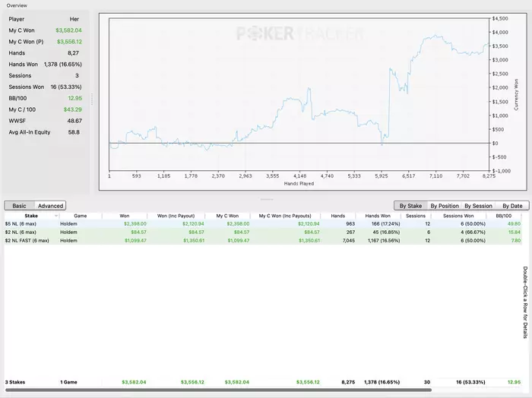Click the WWSF 48.67 value

[74, 121]
